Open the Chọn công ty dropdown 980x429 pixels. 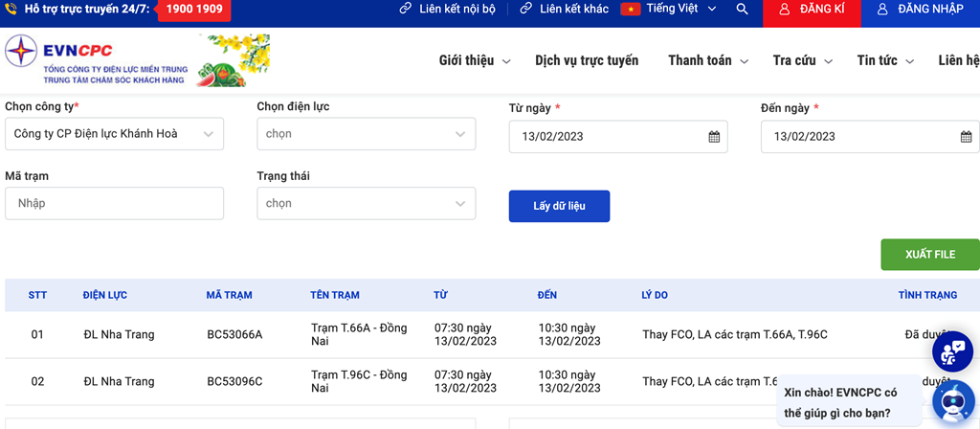click(114, 134)
